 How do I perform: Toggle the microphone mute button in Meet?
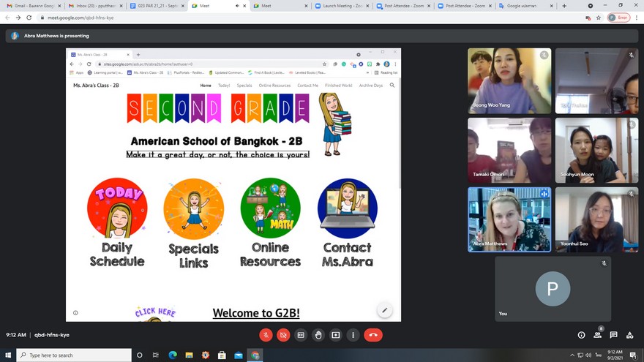[266, 335]
